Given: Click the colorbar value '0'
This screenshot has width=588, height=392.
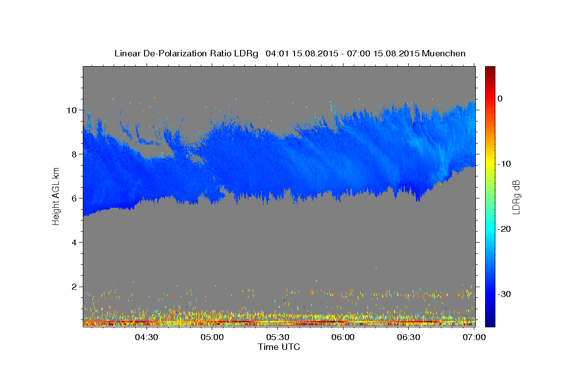Looking at the screenshot, I should point(500,98).
